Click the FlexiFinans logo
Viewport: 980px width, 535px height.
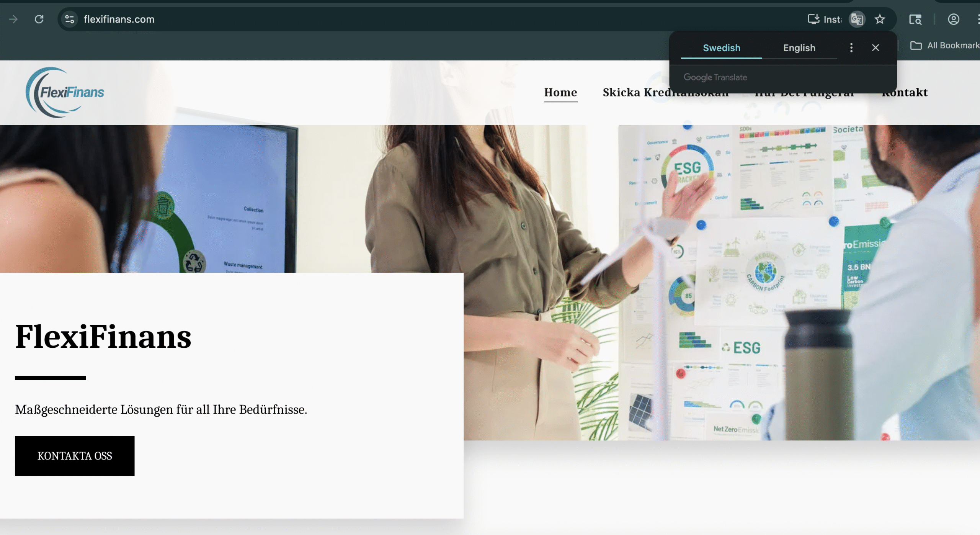click(65, 92)
